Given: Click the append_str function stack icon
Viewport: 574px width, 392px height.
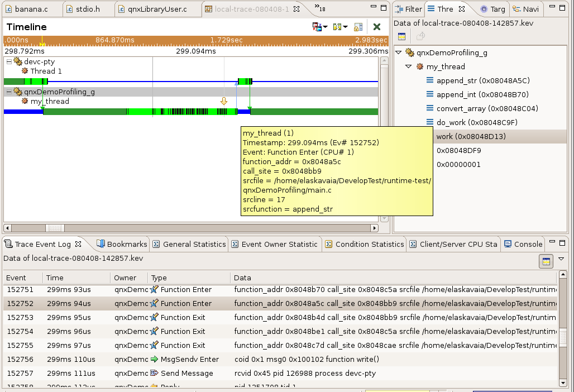Looking at the screenshot, I should pyautogui.click(x=430, y=80).
